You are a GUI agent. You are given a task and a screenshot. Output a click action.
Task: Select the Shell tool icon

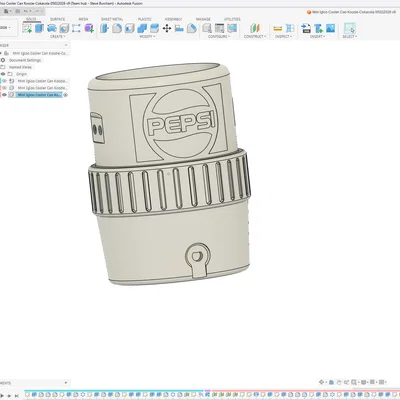129,28
